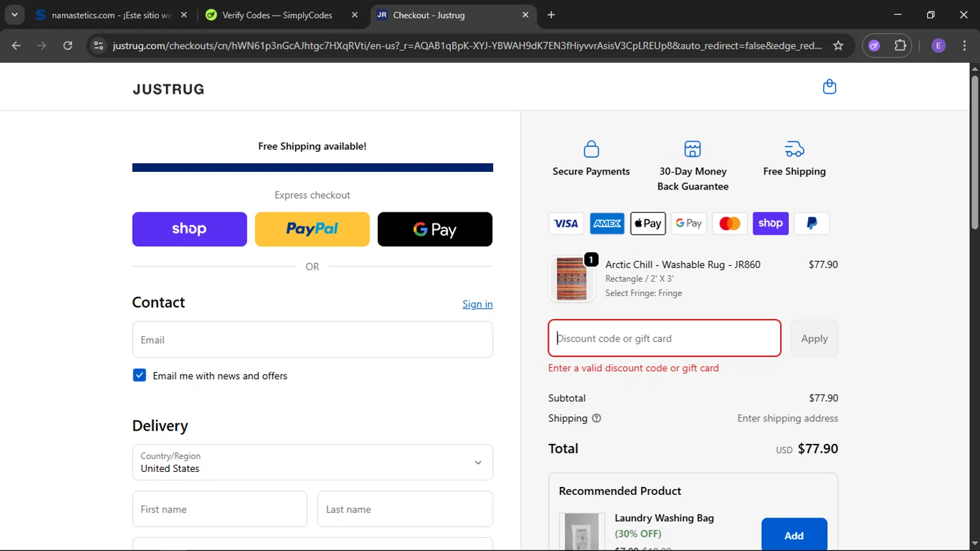Click the Apple Pay payment badge
Image resolution: width=980 pixels, height=551 pixels.
point(648,224)
